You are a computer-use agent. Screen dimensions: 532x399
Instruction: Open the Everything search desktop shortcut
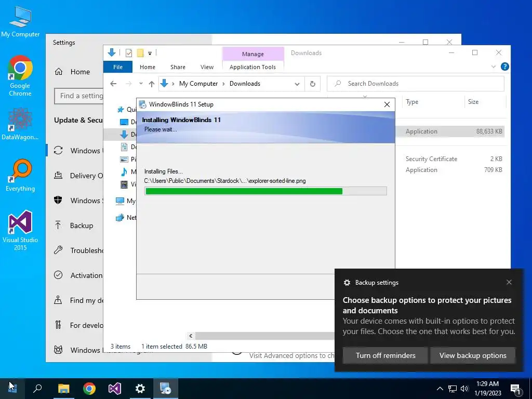click(20, 176)
